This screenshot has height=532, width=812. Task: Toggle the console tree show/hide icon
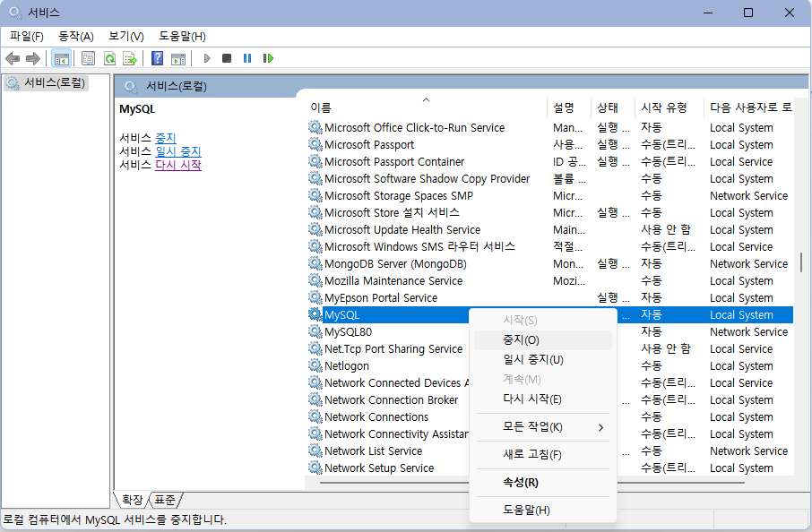62,58
